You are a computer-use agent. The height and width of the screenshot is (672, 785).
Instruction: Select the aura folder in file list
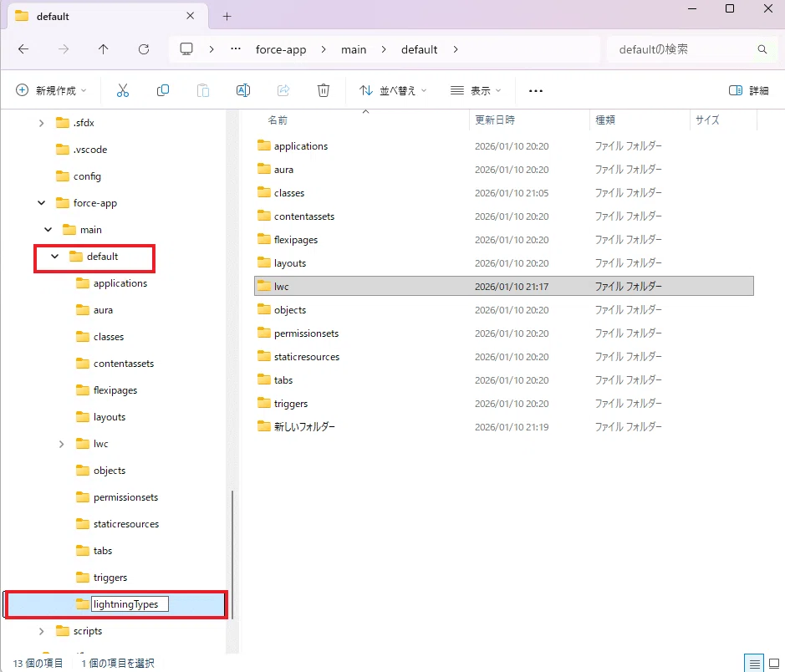[x=283, y=170]
